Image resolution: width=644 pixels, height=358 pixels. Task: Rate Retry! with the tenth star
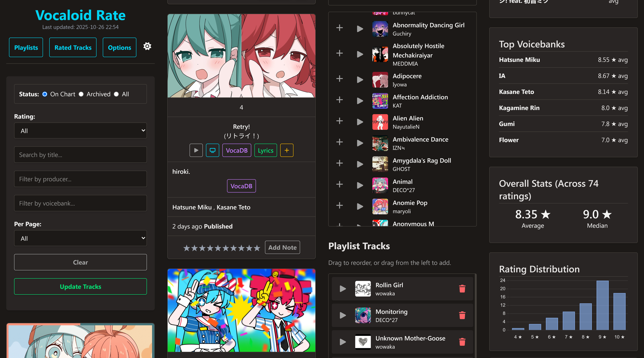pyautogui.click(x=257, y=248)
